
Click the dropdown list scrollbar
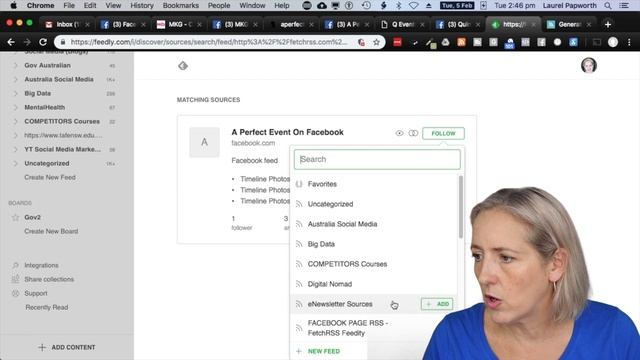(x=461, y=207)
